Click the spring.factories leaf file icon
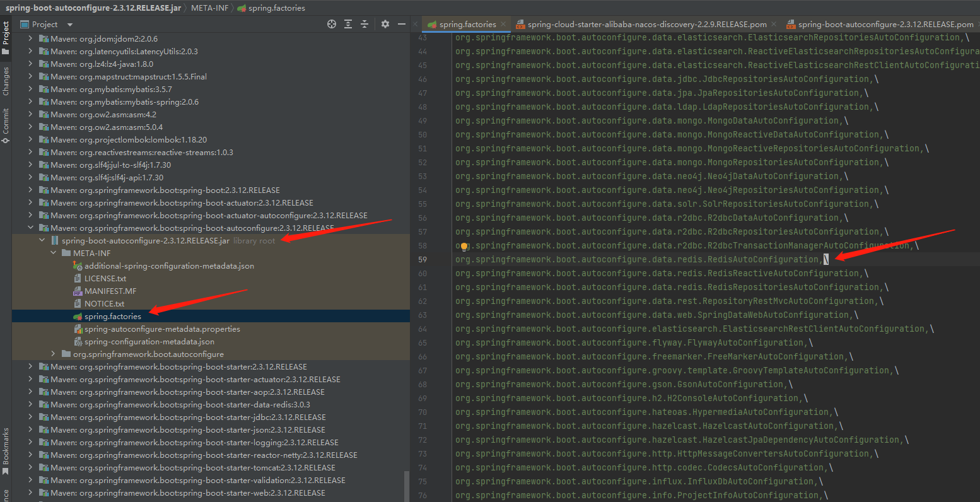This screenshot has height=502, width=980. click(x=78, y=316)
